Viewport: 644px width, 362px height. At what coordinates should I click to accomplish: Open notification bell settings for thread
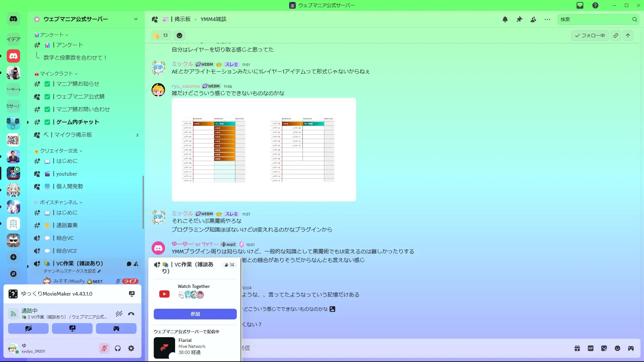point(505,19)
